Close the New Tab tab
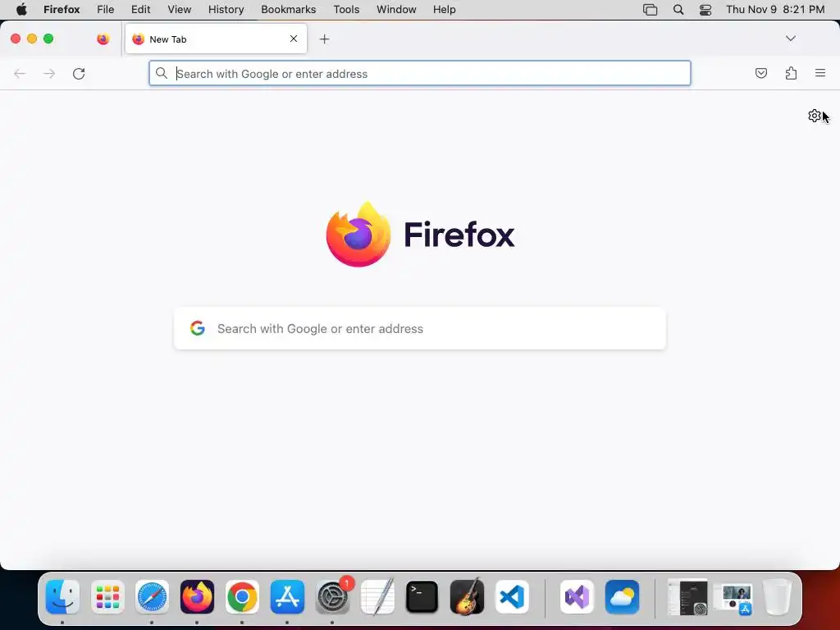The height and width of the screenshot is (630, 840). (294, 39)
